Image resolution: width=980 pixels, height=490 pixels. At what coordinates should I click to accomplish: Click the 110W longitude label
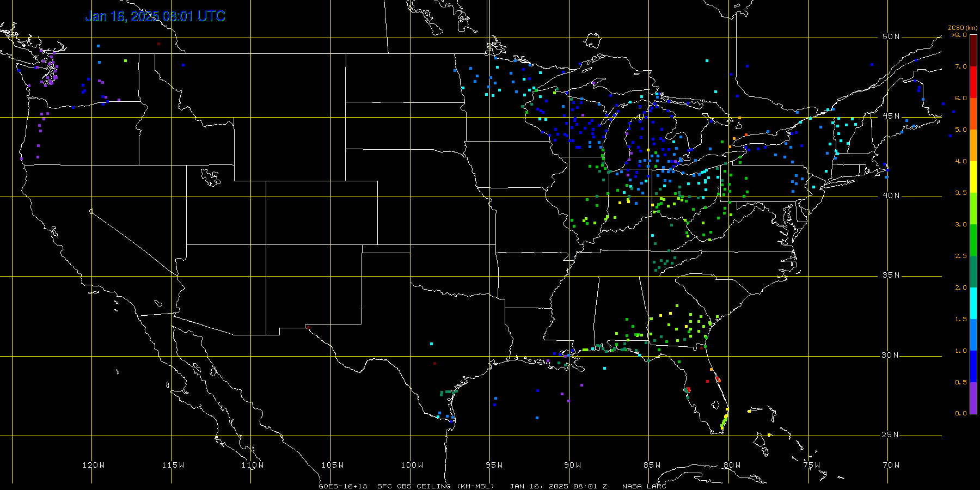253,465
